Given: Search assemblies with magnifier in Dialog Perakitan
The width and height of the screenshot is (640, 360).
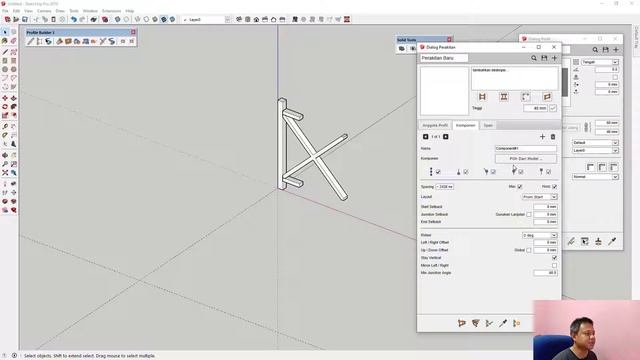Looking at the screenshot, I should pyautogui.click(x=534, y=58).
